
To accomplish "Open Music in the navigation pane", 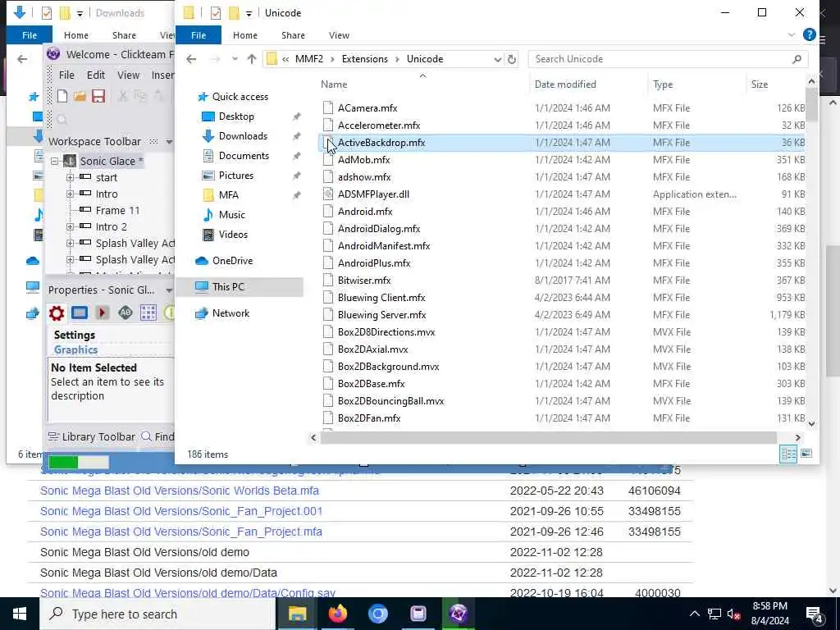I will 231,215.
